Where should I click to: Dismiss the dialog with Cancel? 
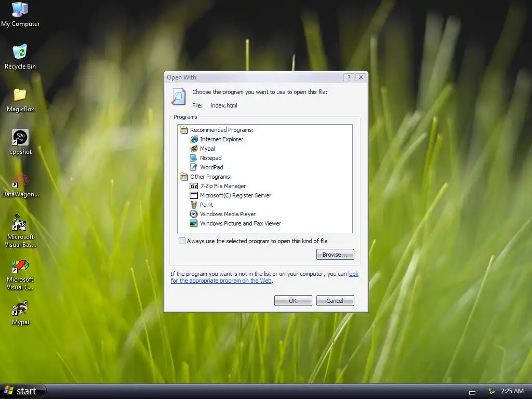click(335, 301)
